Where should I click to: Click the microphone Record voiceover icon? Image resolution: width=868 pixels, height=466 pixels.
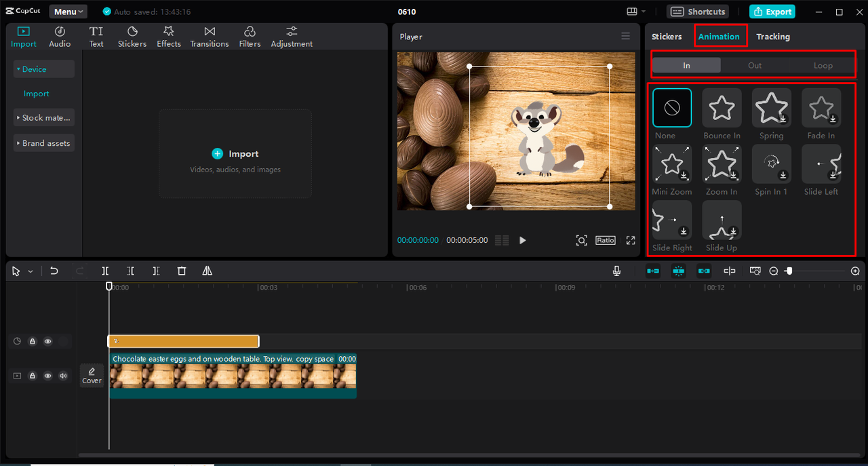click(616, 271)
